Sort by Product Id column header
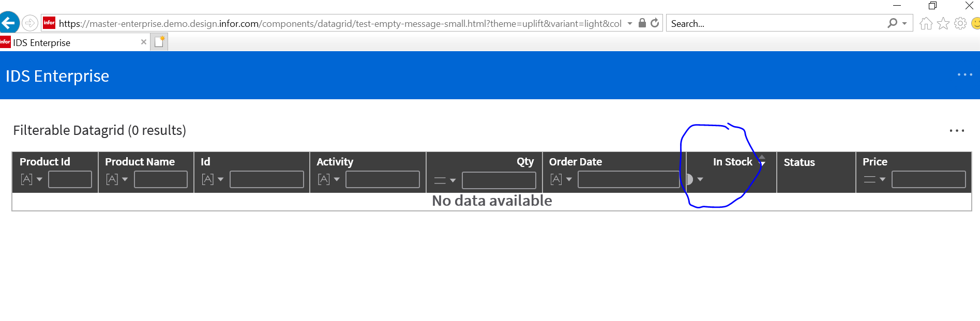Viewport: 980px width, 321px height. point(45,162)
